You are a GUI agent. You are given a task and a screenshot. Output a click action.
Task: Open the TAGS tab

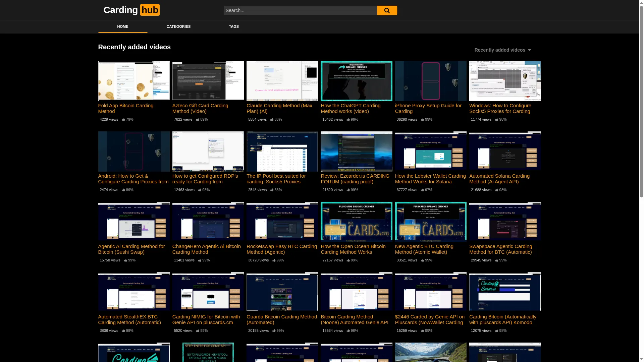(234, 26)
